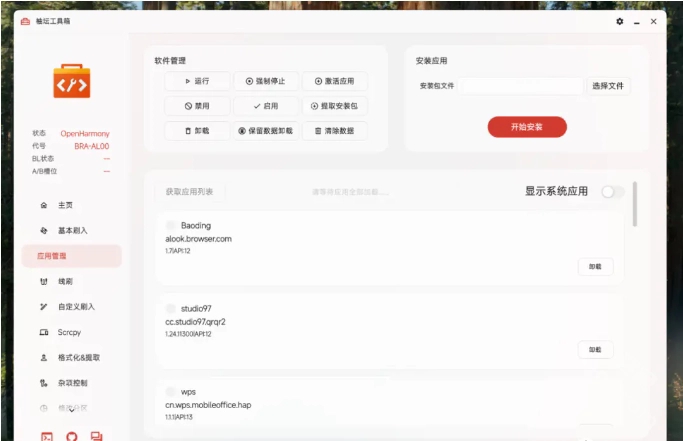Click the orange toolbox logo

tap(72, 81)
